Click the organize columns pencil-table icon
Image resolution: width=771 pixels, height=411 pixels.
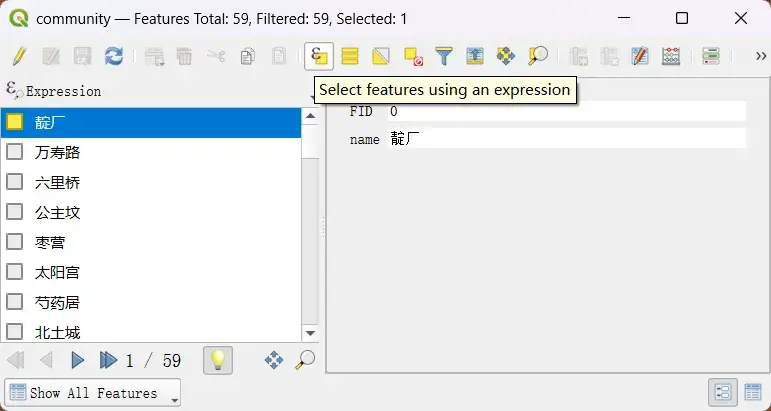[x=640, y=56]
